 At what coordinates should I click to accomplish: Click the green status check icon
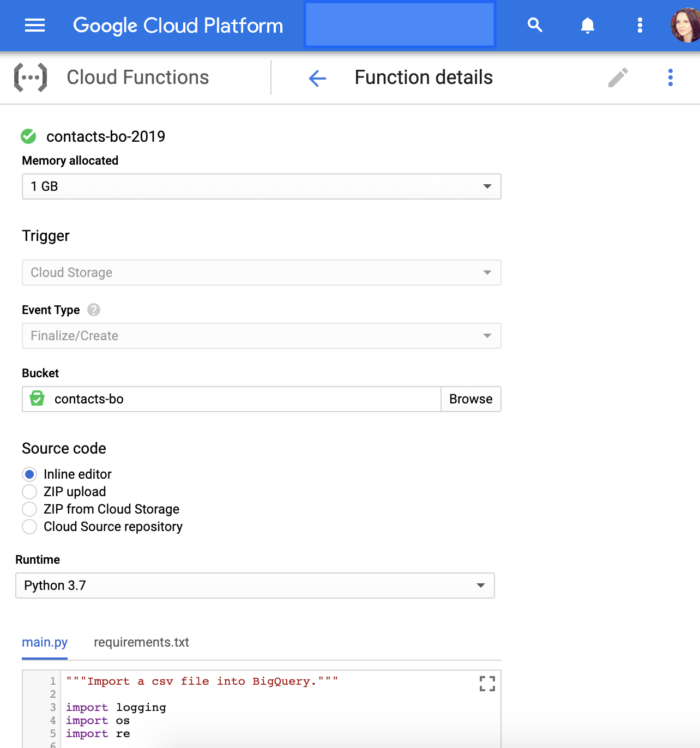click(28, 136)
